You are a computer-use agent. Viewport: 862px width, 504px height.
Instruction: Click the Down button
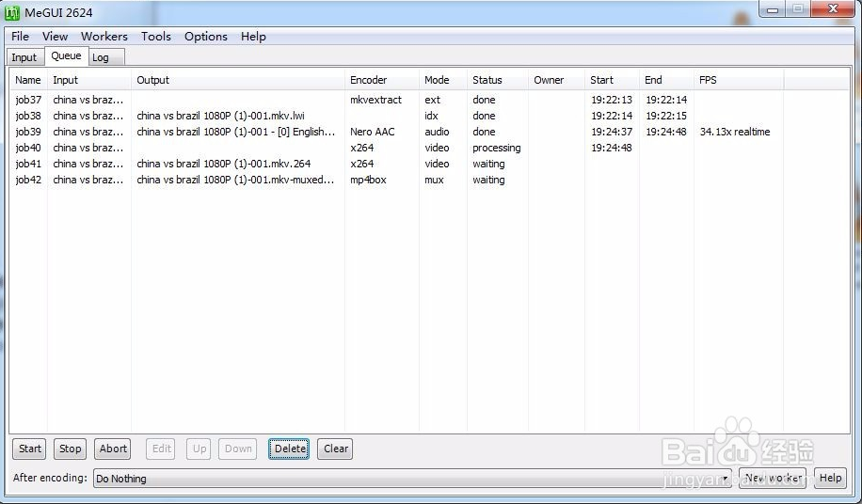[x=238, y=449]
